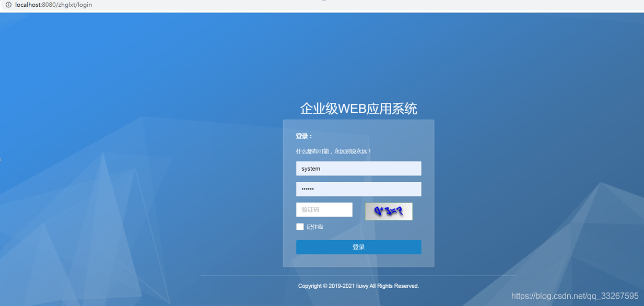This screenshot has height=306, width=644.
Task: Click the 记住我 label text
Action: [315, 227]
